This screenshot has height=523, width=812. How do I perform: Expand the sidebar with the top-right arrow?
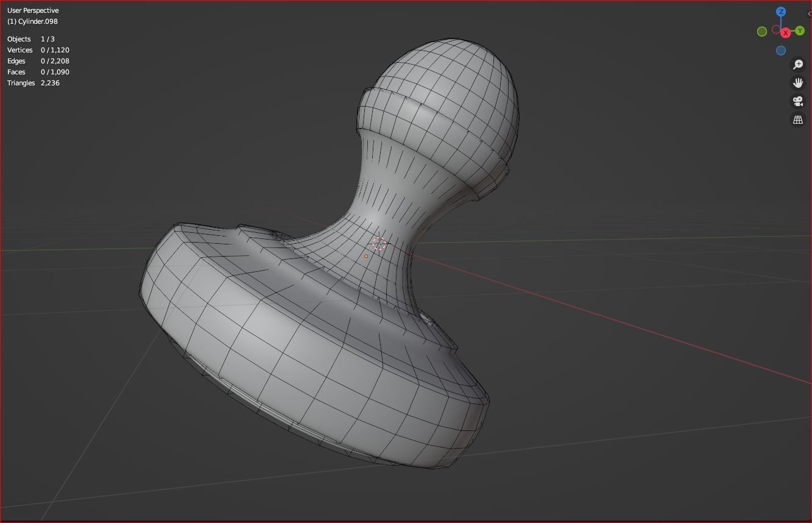click(809, 13)
